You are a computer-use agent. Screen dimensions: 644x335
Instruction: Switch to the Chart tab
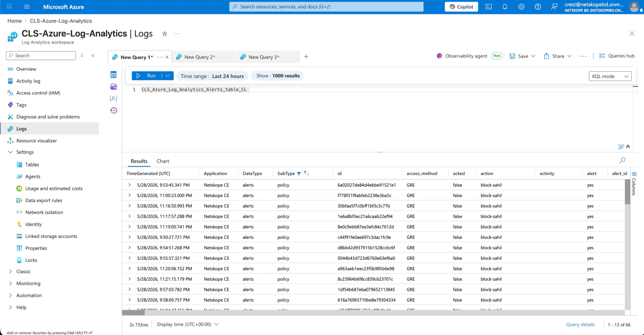(x=163, y=161)
